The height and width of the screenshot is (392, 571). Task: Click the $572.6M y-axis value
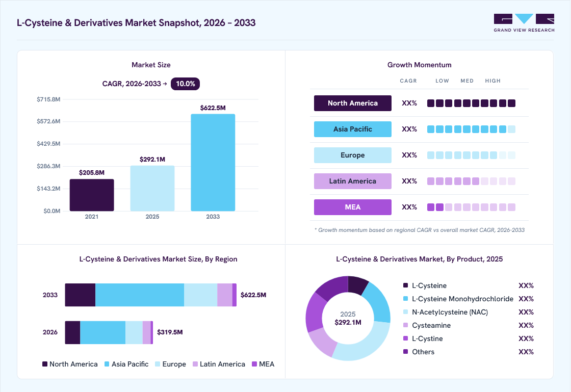pyautogui.click(x=48, y=121)
